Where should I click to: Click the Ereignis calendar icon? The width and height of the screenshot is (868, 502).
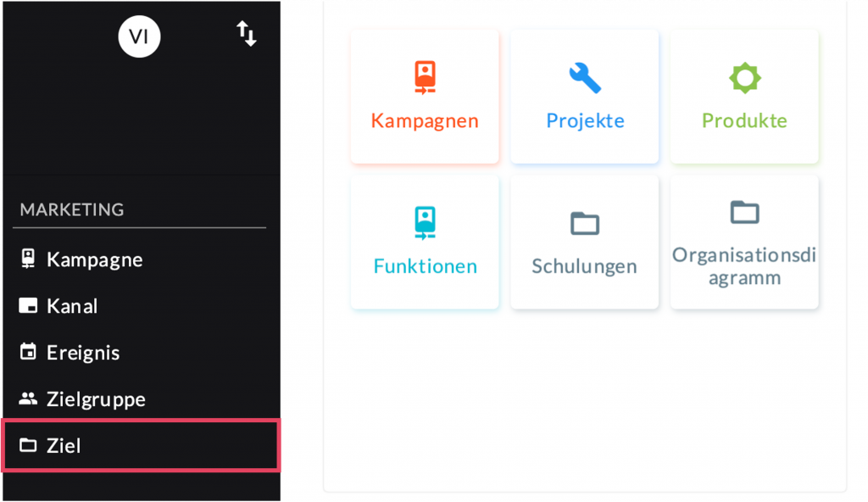coord(29,352)
